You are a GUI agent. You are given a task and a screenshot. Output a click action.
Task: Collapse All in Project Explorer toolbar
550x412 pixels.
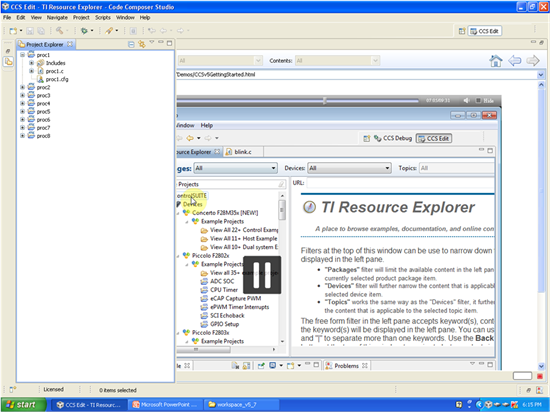(131, 44)
